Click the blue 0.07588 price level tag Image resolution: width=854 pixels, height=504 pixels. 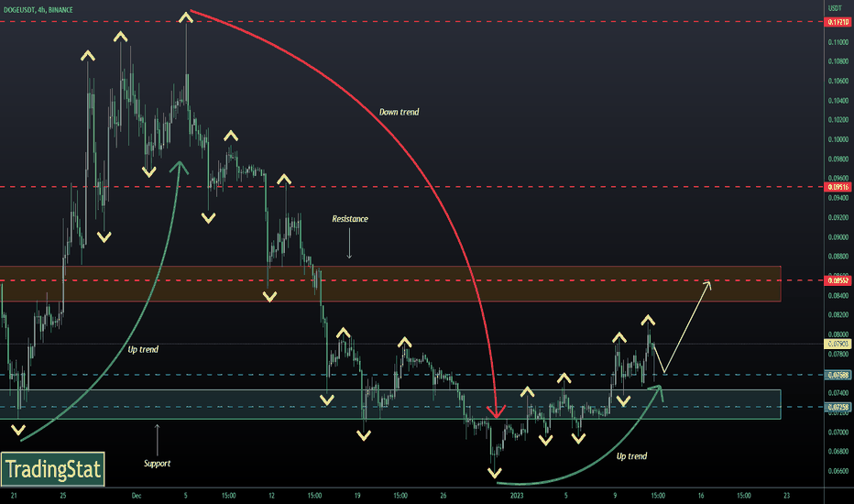[838, 375]
